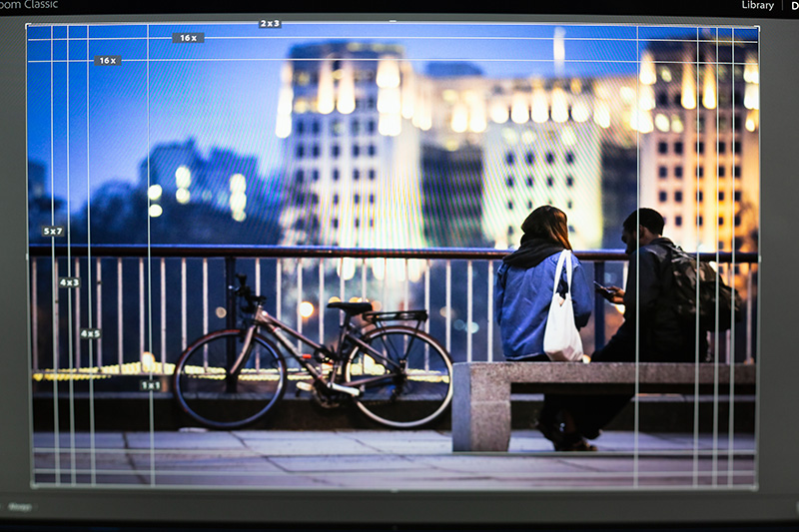Click the left edge middle crop handle
The height and width of the screenshot is (532, 799).
click(29, 256)
